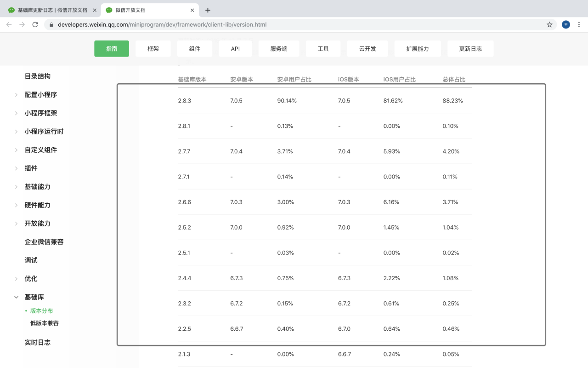
Task: Open the Chrome three-dot menu
Action: pyautogui.click(x=579, y=24)
